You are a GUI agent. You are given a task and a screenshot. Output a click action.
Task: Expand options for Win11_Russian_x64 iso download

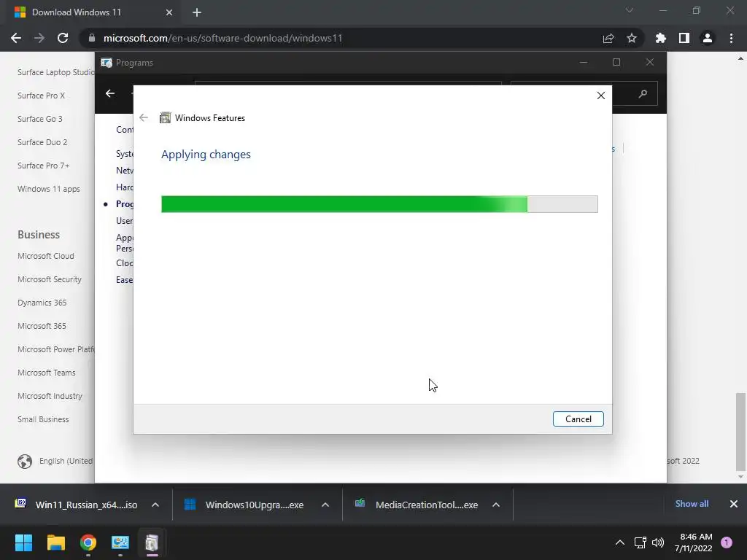pyautogui.click(x=155, y=505)
